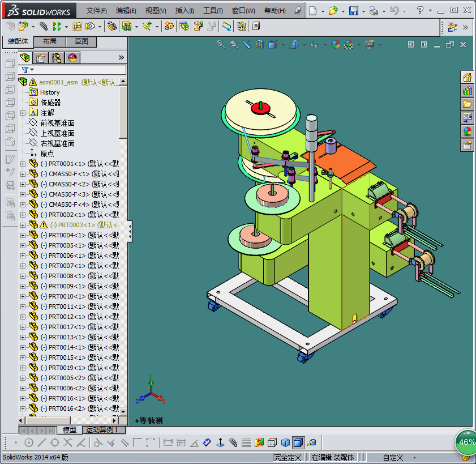The height and width of the screenshot is (464, 476).
Task: Click the Print icon in the top toolbar
Action: 374,11
